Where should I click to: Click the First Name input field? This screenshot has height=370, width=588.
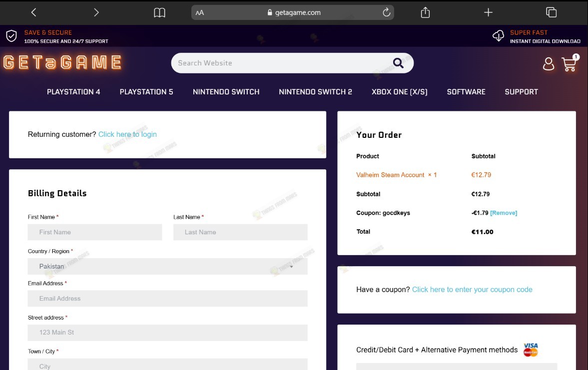click(x=95, y=232)
